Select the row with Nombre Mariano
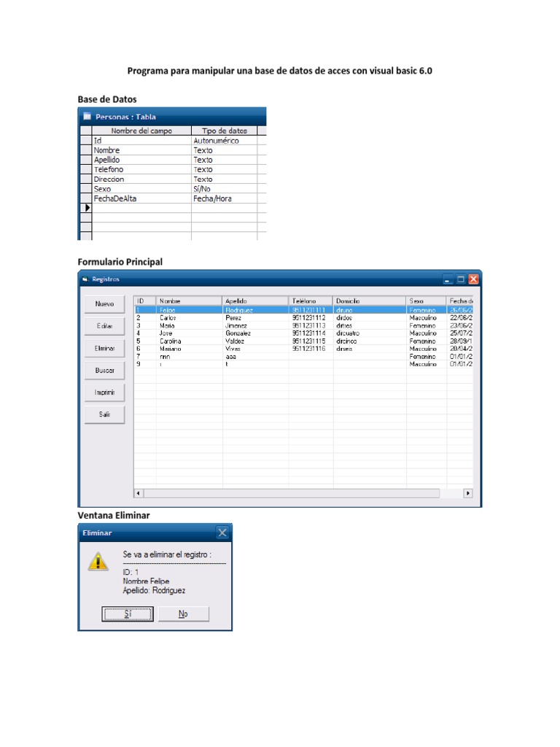Image resolution: width=560 pixels, height=747 pixels. point(303,349)
